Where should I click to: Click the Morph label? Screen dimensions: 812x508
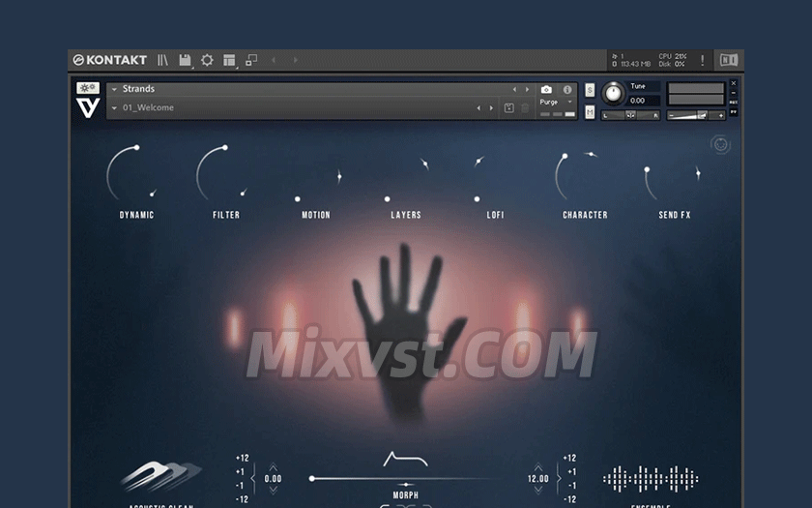pos(405,494)
